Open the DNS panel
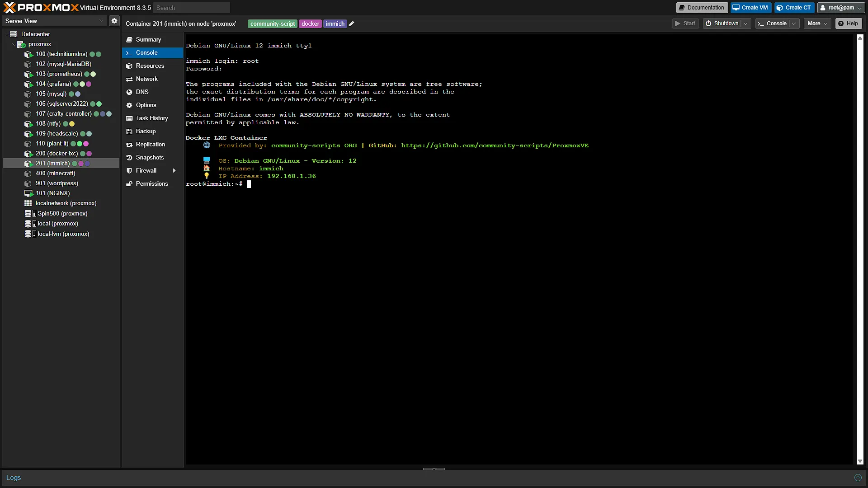Screen dimensions: 868x488 (x=152, y=92)
